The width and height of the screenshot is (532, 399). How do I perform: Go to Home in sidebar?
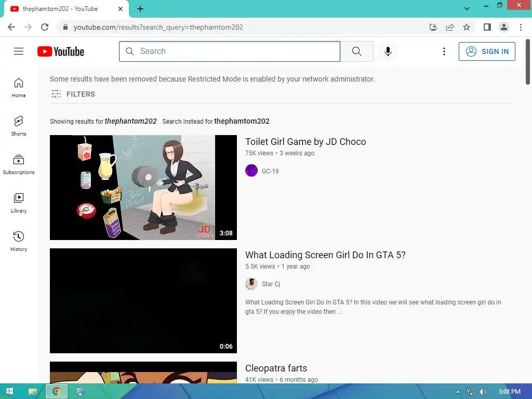point(19,88)
